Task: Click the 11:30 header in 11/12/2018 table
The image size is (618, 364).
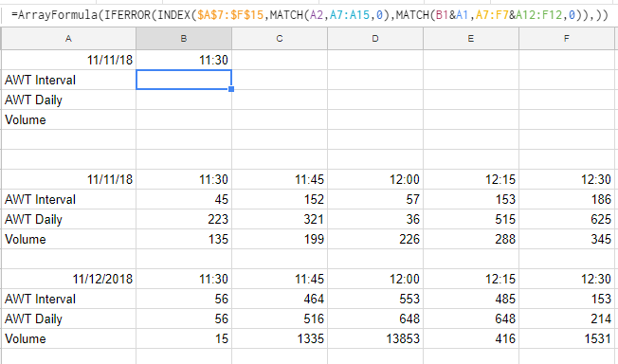Action: pos(184,279)
